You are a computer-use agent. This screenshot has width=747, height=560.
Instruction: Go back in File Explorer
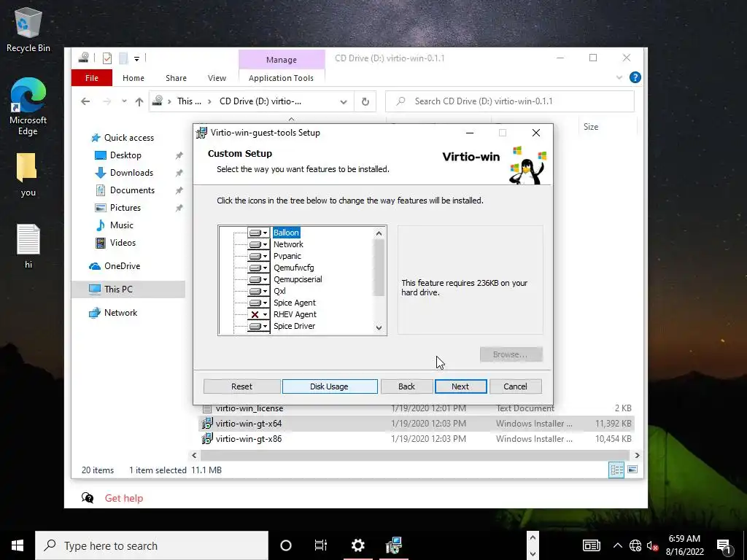[x=85, y=101]
